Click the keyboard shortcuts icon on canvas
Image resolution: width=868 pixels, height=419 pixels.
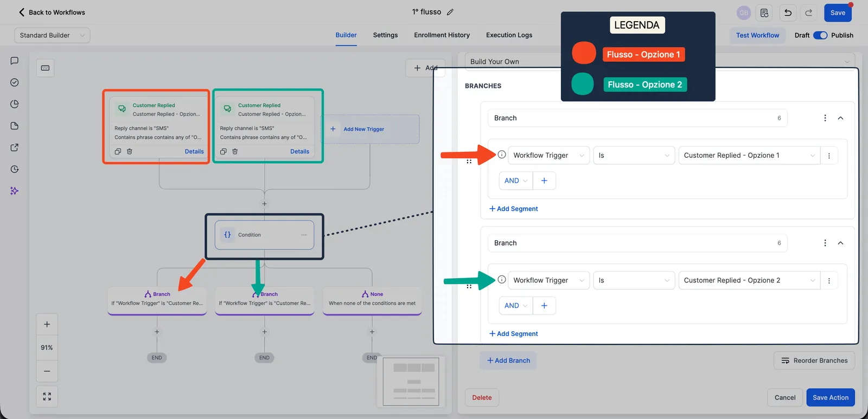coord(46,68)
